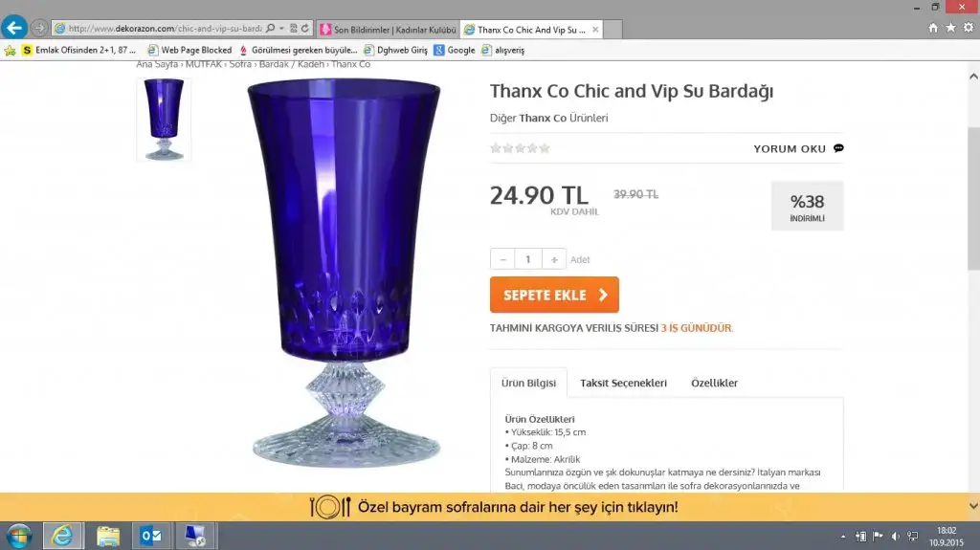Launch Outlook from the taskbar
Image resolution: width=980 pixels, height=550 pixels.
(x=151, y=536)
